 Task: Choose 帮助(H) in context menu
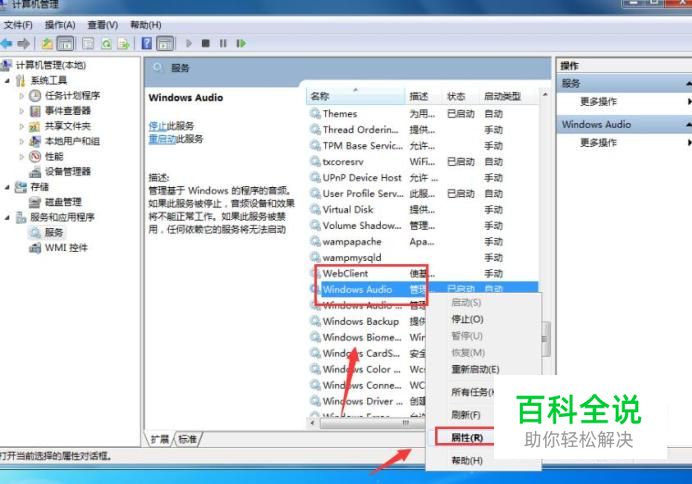click(467, 461)
